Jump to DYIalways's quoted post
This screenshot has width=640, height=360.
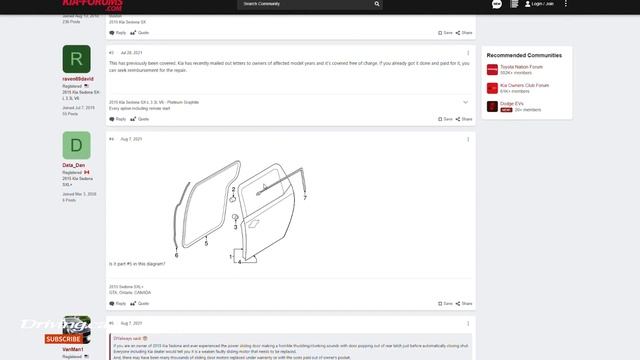click(130, 338)
